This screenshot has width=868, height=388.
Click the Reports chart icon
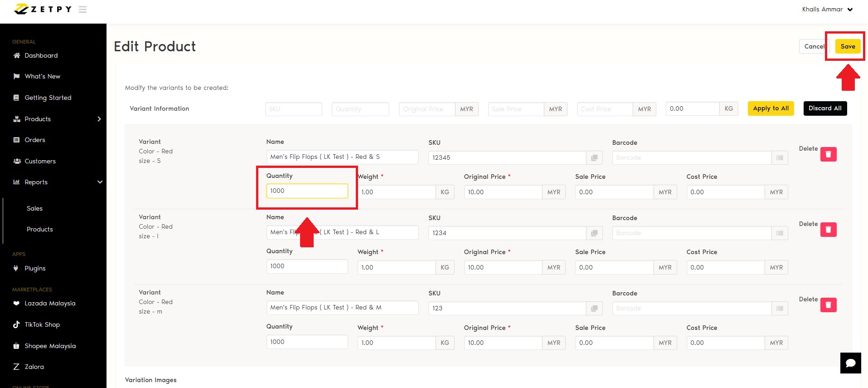pos(16,182)
